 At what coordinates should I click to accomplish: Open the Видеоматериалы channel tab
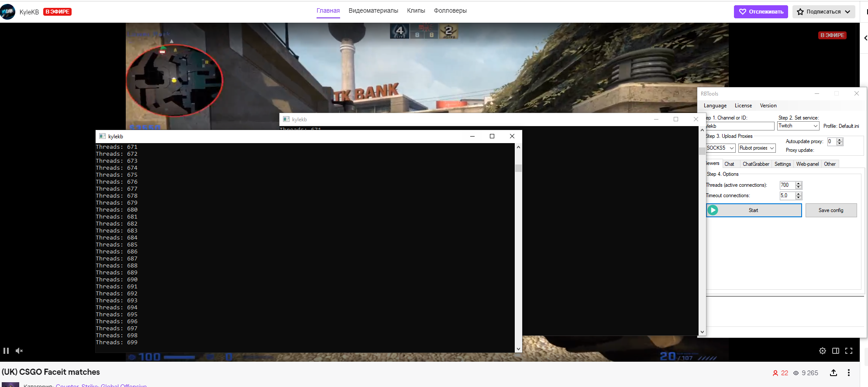[x=373, y=11]
